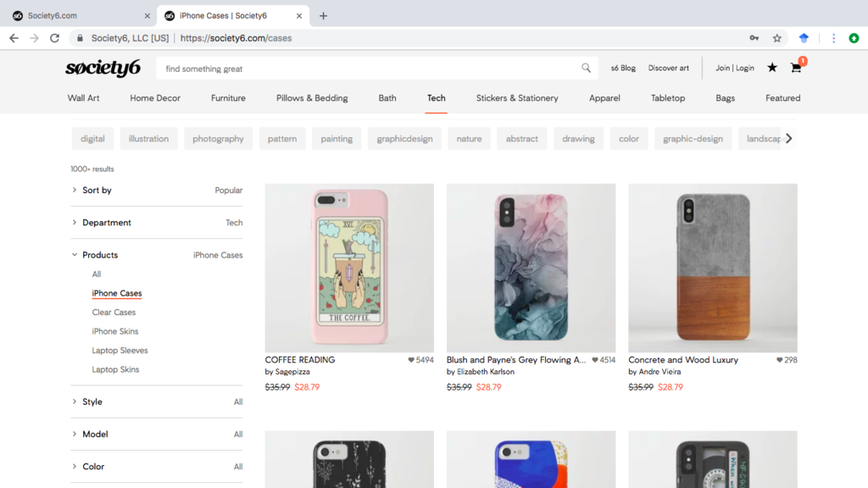
Task: Select the color tag
Action: tap(629, 139)
